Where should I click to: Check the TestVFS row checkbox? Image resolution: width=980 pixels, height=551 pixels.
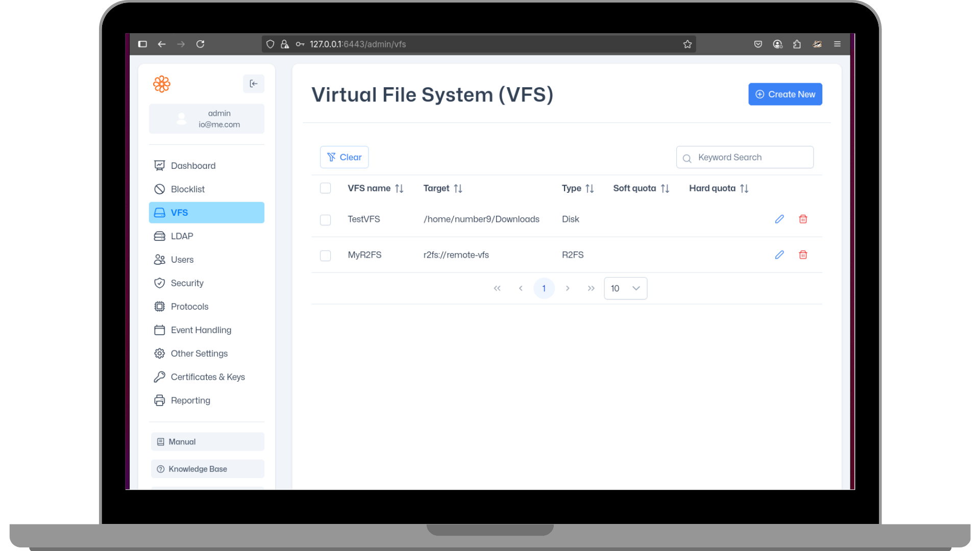click(325, 220)
